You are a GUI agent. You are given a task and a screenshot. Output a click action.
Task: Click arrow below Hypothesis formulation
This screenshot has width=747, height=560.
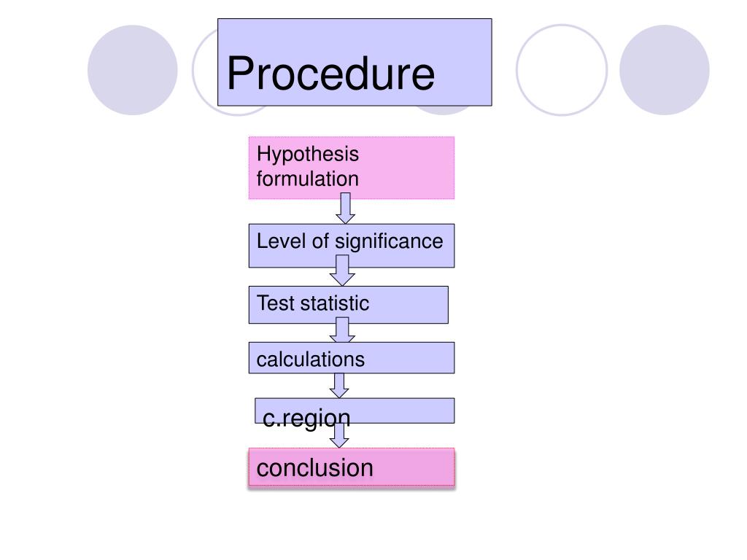345,208
